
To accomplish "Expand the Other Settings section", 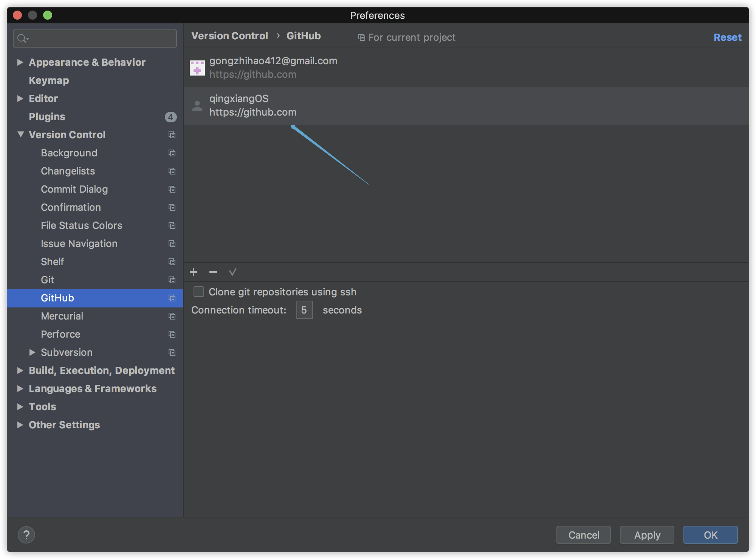I will coord(21,425).
